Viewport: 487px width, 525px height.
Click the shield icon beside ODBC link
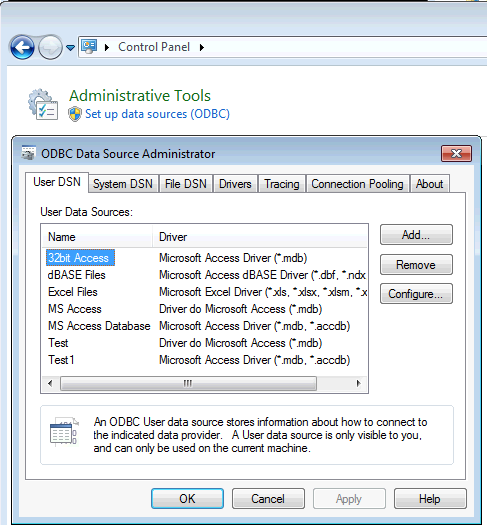[75, 114]
